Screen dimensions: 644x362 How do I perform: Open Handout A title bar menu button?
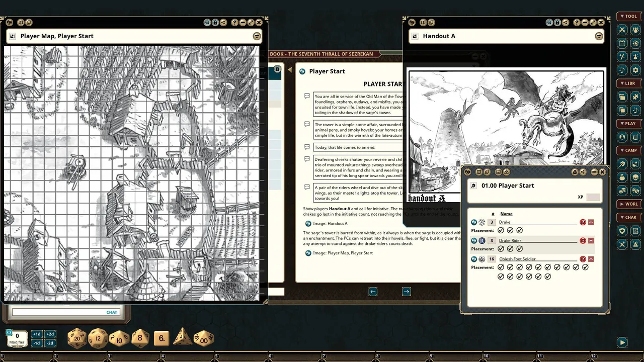coord(599,36)
